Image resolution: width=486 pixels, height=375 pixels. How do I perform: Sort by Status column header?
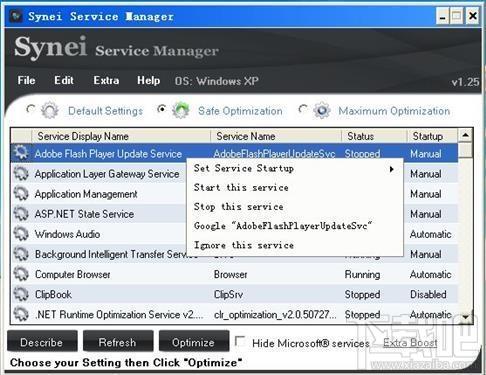(x=374, y=136)
